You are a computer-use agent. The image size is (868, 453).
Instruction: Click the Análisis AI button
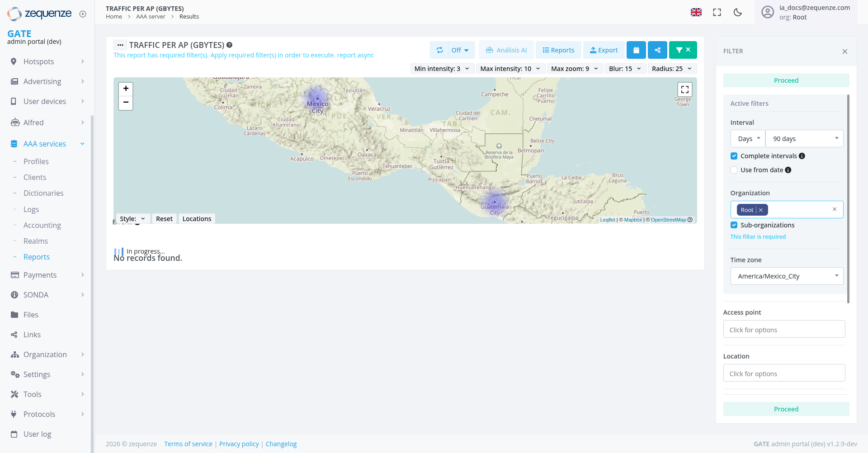(x=506, y=50)
